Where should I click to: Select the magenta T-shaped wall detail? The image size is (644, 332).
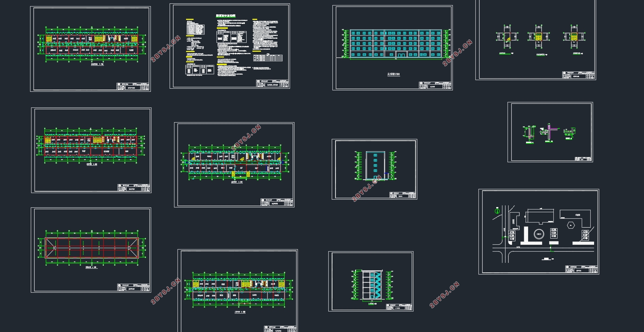pyautogui.click(x=549, y=132)
